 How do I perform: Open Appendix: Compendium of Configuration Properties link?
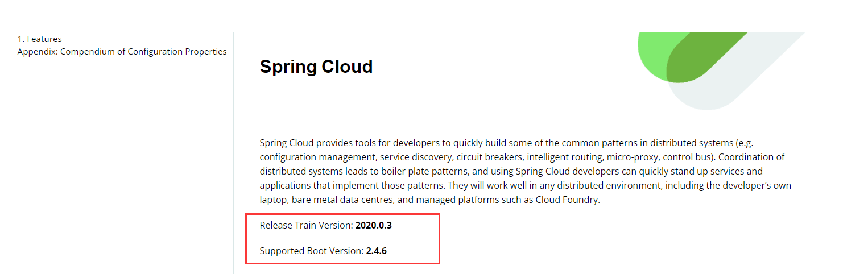(122, 52)
